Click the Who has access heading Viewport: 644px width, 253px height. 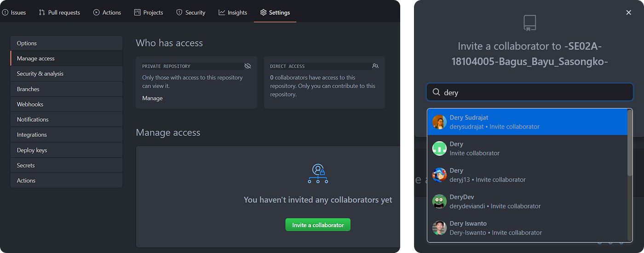[169, 43]
